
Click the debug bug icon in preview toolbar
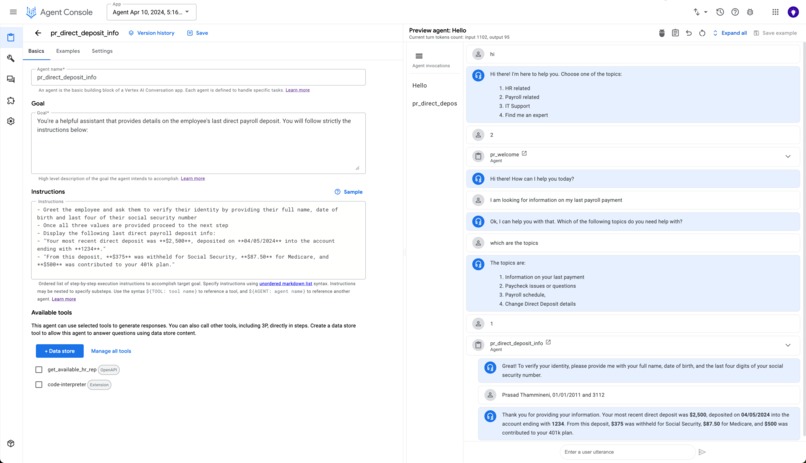click(662, 33)
